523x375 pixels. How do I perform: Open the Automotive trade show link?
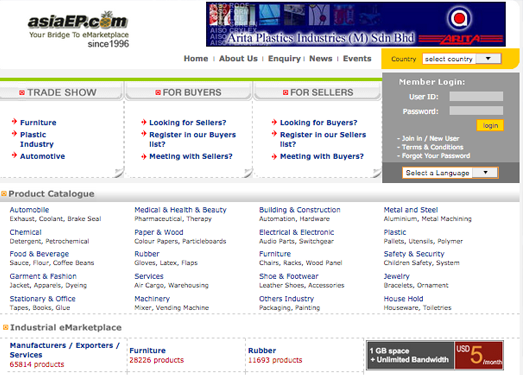[x=42, y=156]
